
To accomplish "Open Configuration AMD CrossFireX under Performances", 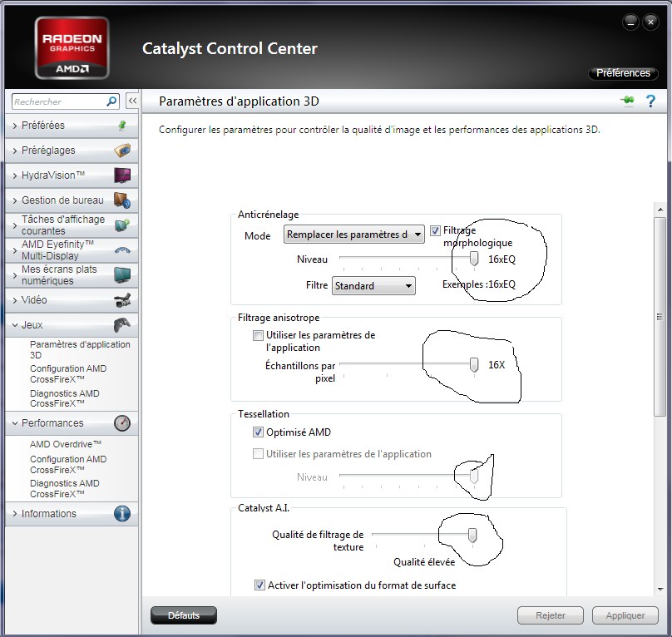I will pos(68,464).
